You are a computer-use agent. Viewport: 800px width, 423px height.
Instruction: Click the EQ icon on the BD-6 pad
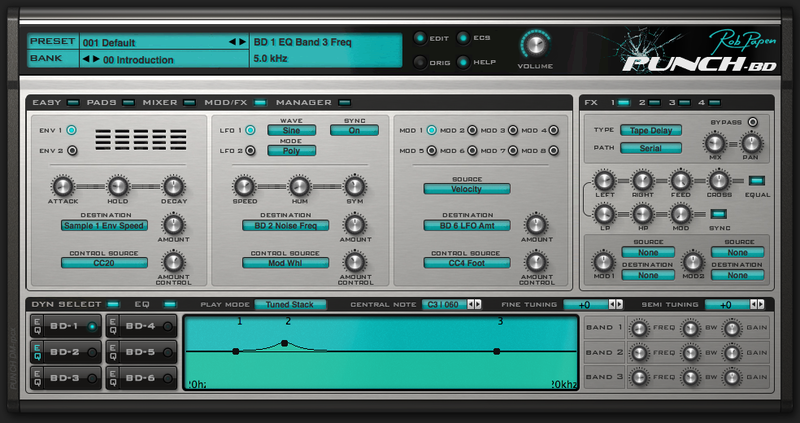click(x=113, y=378)
